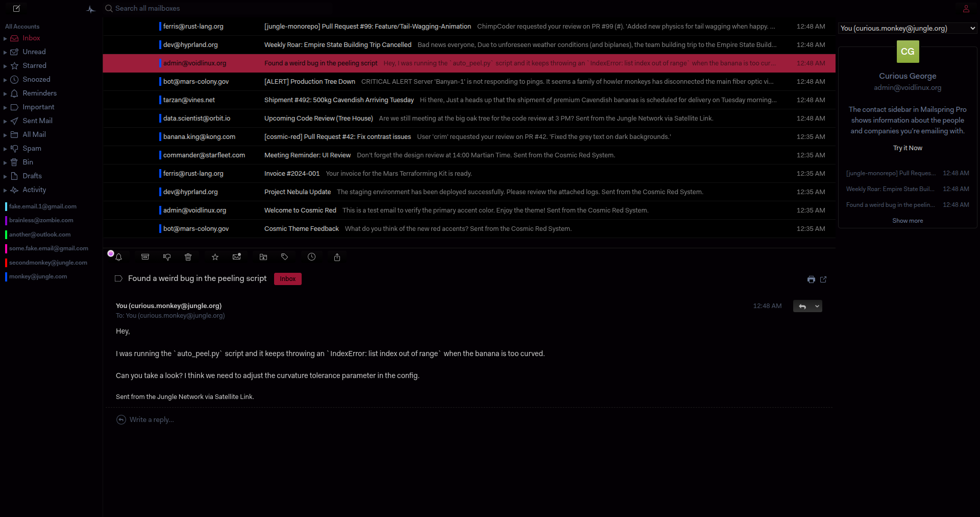Toggle important marker beside thread subject

118,278
